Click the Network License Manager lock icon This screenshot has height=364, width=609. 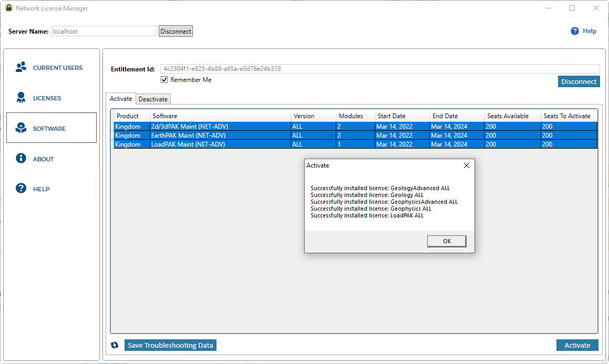pyautogui.click(x=8, y=8)
